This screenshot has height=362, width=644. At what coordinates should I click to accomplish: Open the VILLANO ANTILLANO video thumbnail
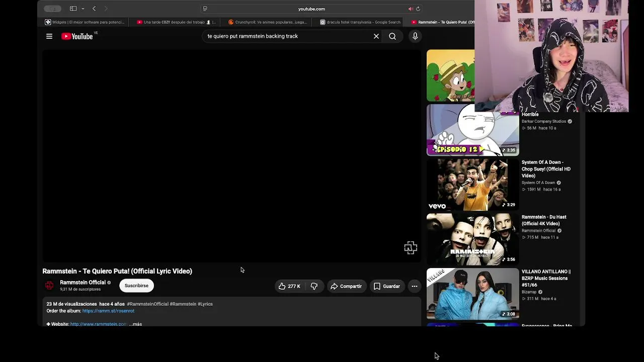pos(473,294)
